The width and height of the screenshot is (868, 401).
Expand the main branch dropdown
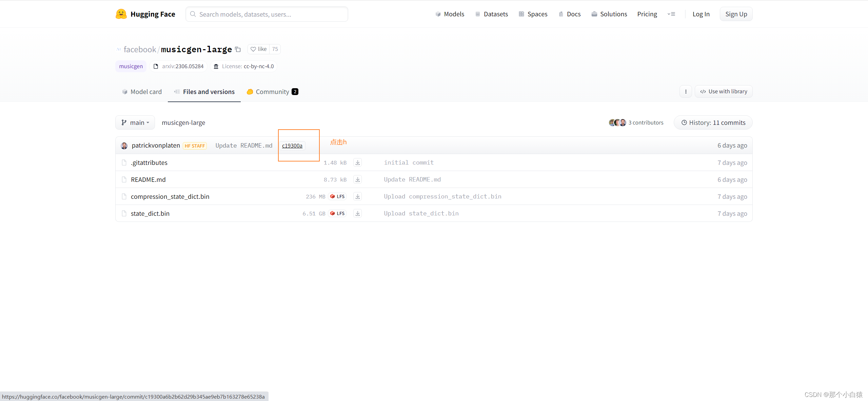[135, 122]
